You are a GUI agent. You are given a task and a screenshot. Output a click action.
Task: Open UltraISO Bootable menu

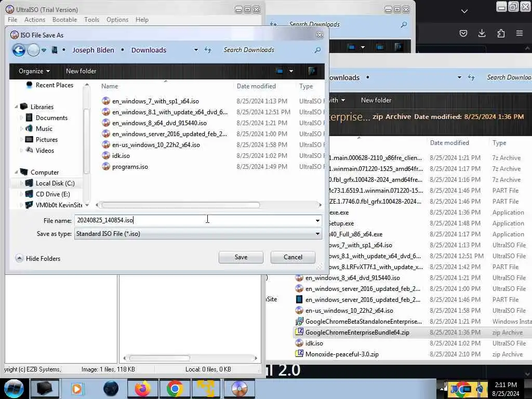64,20
